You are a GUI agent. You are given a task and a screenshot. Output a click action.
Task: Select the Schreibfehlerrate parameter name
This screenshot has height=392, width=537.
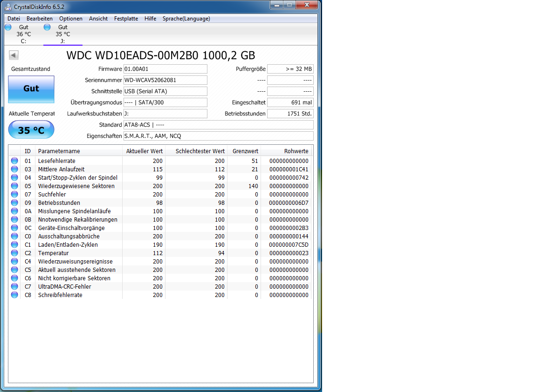tap(60, 295)
